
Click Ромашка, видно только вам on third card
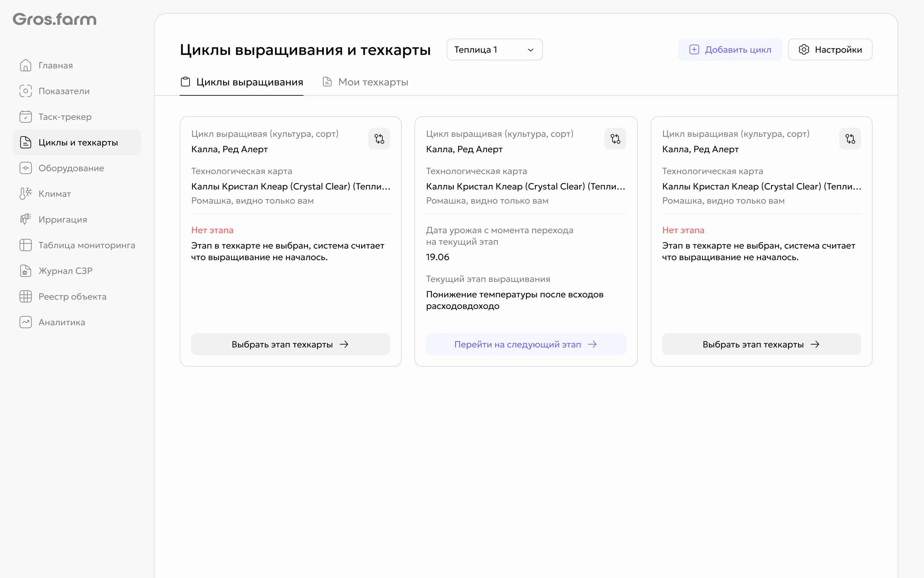point(723,201)
